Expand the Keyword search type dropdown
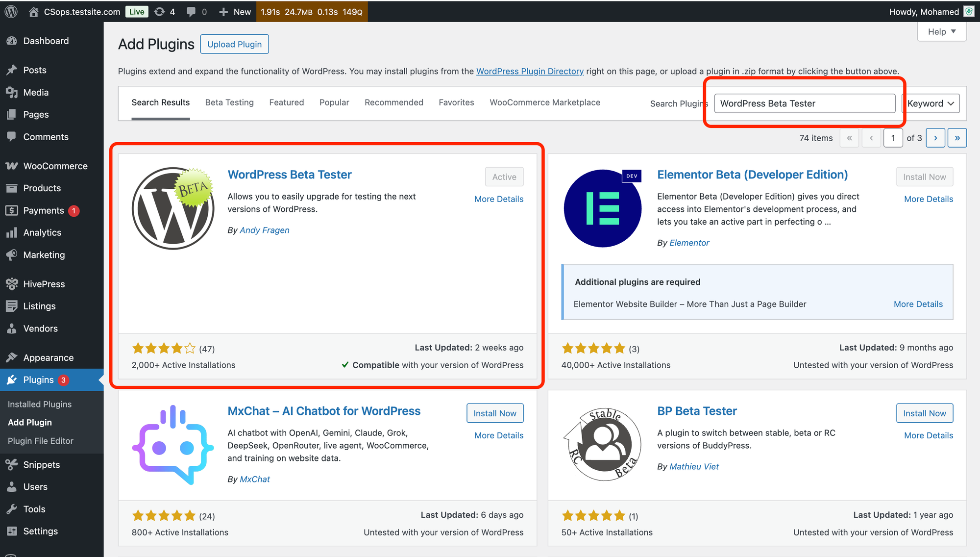 click(930, 103)
